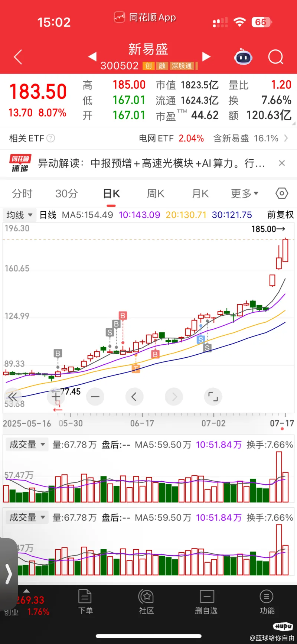This screenshot has height=644, width=297.
Task: Expand quote details corner triangle
Action: tap(294, 123)
